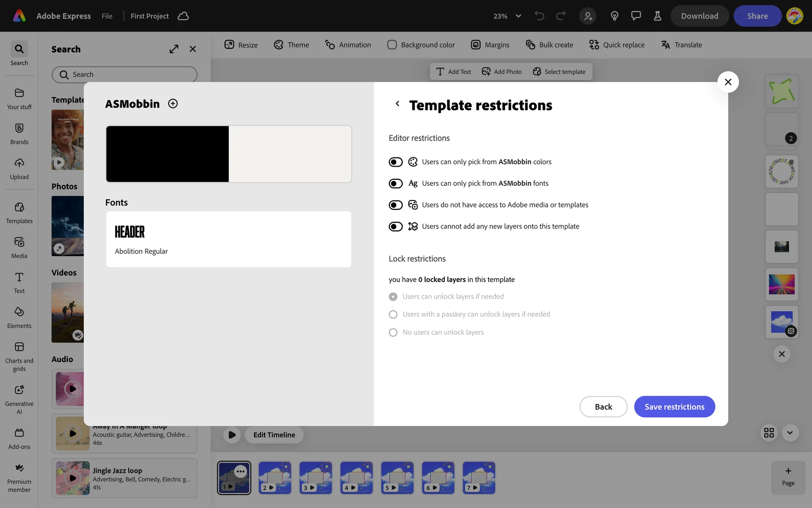Open the comments speech bubble icon

click(636, 16)
